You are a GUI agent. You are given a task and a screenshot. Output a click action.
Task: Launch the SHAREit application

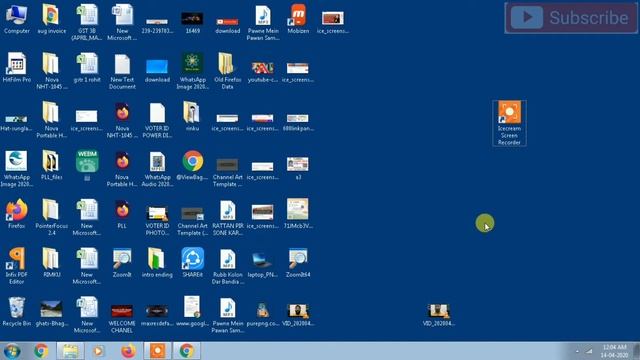[x=192, y=263]
